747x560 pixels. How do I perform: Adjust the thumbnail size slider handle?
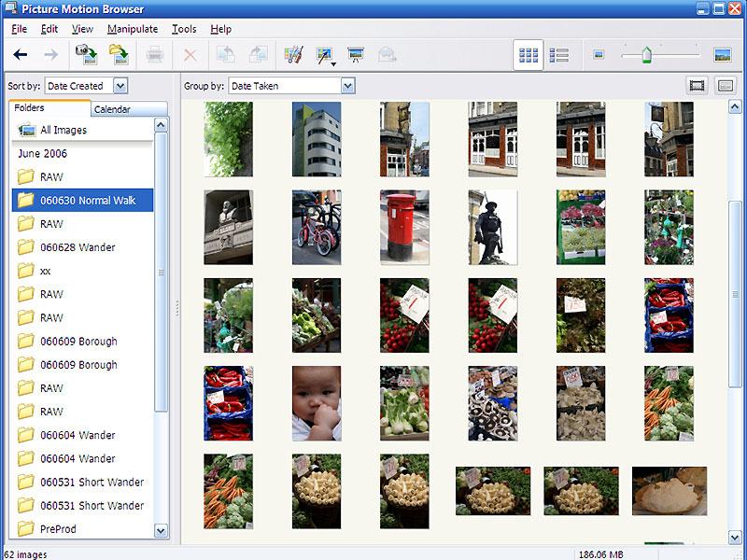(646, 55)
